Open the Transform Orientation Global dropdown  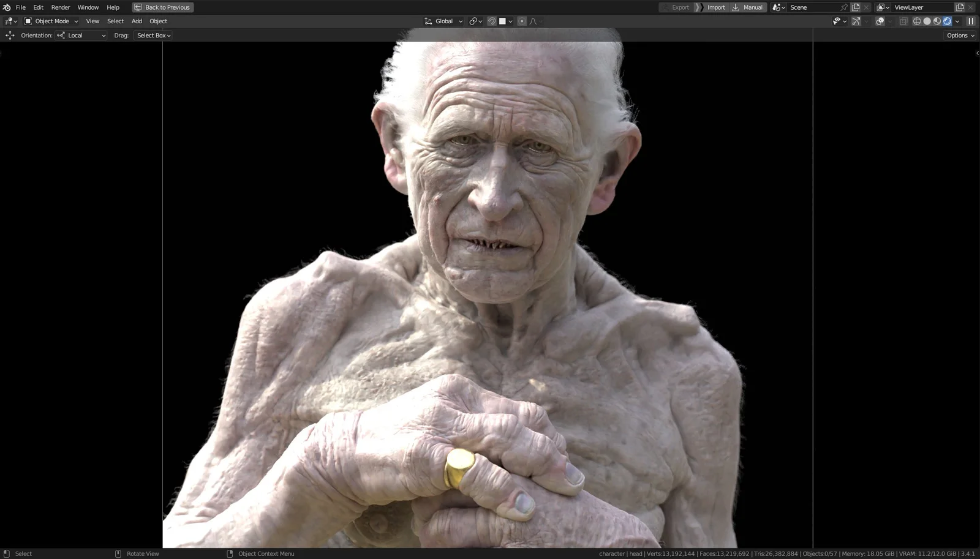(443, 21)
